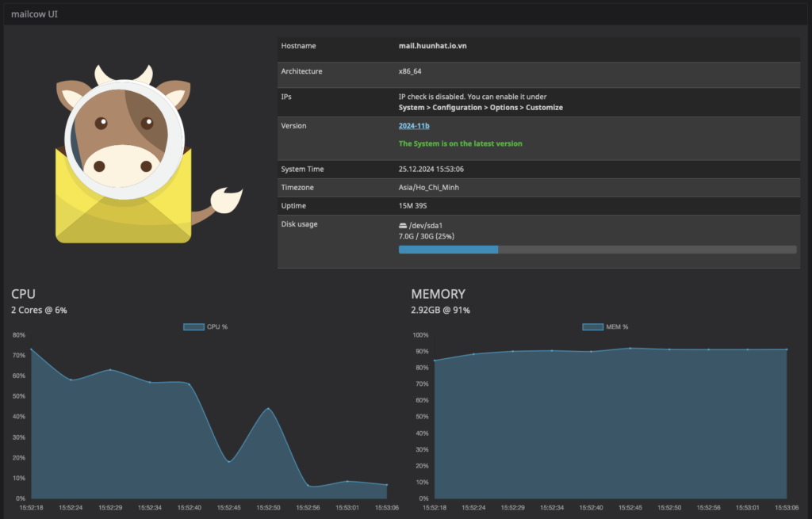The width and height of the screenshot is (812, 519).
Task: Click the 15:52:34 time label under memory chart
Action: pos(552,508)
